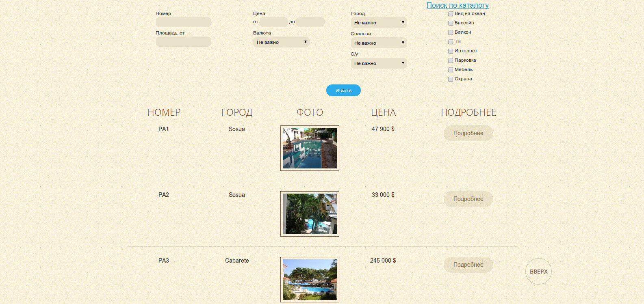Click the ФОТО column header

tap(310, 112)
